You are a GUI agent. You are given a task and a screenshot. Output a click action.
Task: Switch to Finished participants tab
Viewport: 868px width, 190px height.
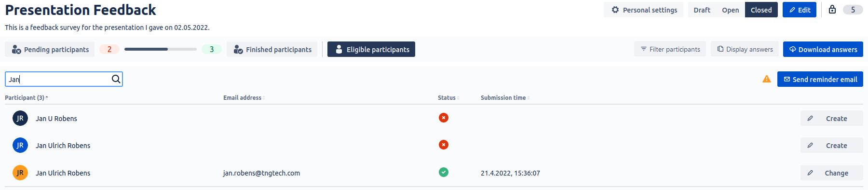(272, 49)
